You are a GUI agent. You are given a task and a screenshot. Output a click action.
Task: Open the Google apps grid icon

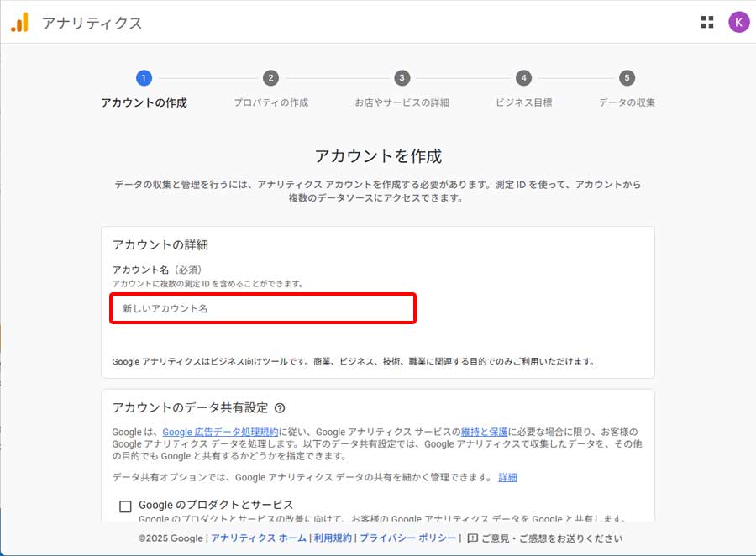[706, 22]
